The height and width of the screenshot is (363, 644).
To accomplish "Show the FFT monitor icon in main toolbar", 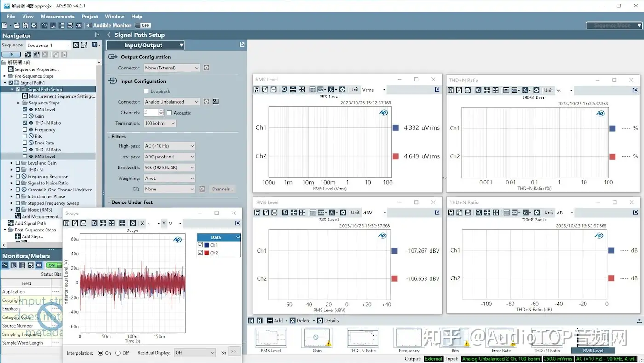I will pos(53,25).
